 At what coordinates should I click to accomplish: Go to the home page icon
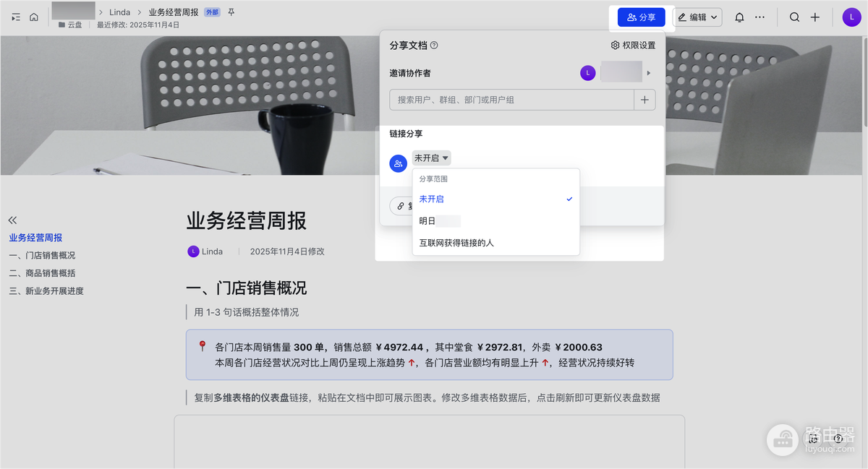pos(34,17)
